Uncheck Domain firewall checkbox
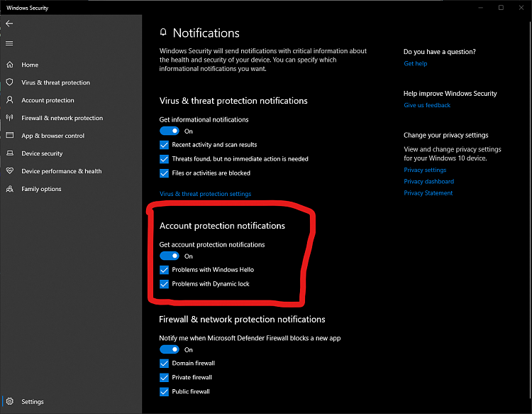This screenshot has width=532, height=414. click(165, 364)
